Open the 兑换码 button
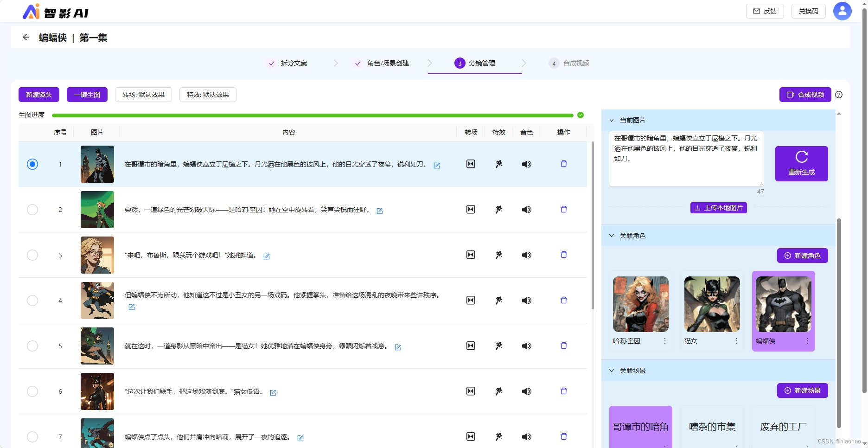 tap(808, 11)
